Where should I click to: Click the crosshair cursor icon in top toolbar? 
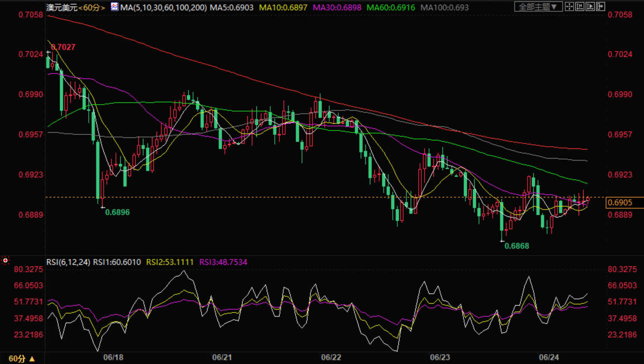tap(569, 6)
